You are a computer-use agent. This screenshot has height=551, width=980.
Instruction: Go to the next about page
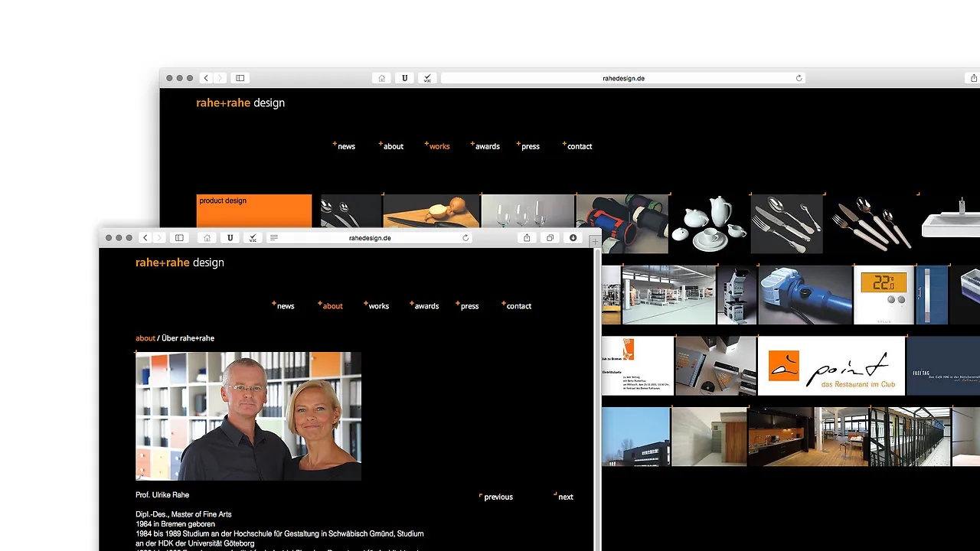pos(564,497)
